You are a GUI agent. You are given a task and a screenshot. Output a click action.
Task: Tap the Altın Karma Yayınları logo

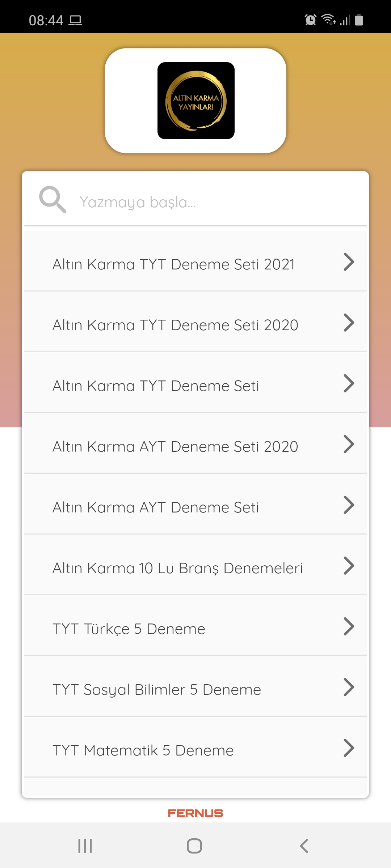coord(196,101)
